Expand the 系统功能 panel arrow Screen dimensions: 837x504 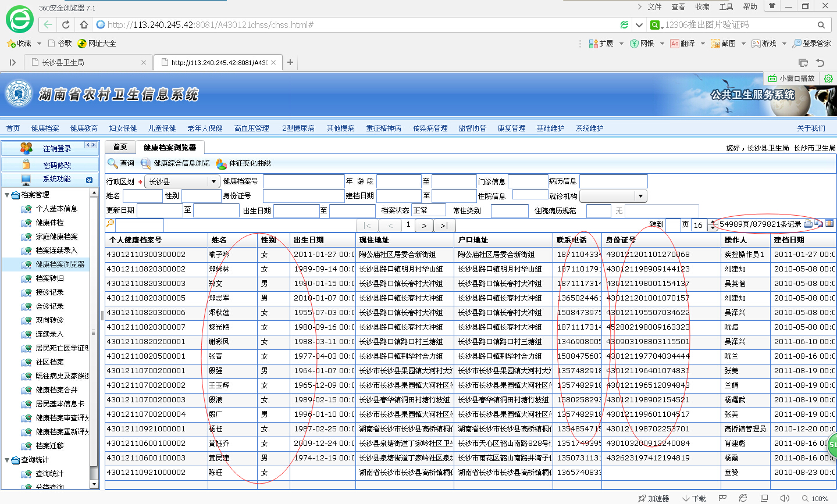coord(89,180)
